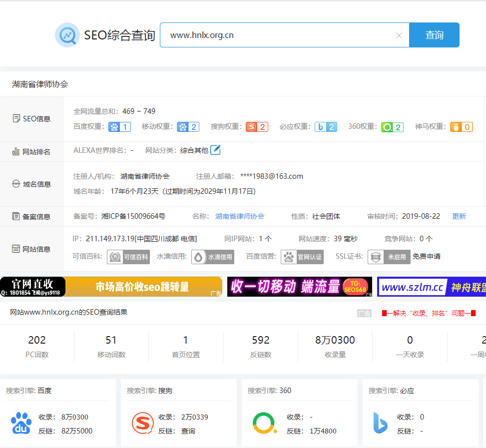This screenshot has width=486, height=448.
Task: Click the 360 search ring logo icon
Action: (x=264, y=423)
